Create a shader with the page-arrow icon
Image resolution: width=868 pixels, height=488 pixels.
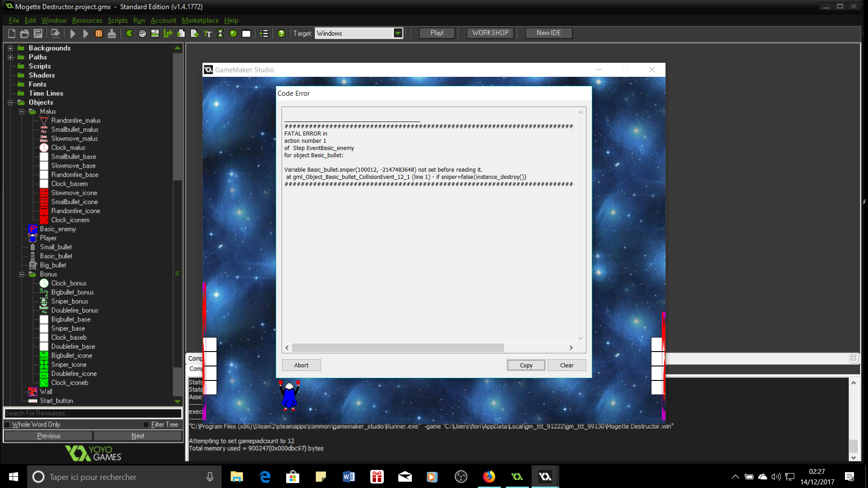coord(194,33)
